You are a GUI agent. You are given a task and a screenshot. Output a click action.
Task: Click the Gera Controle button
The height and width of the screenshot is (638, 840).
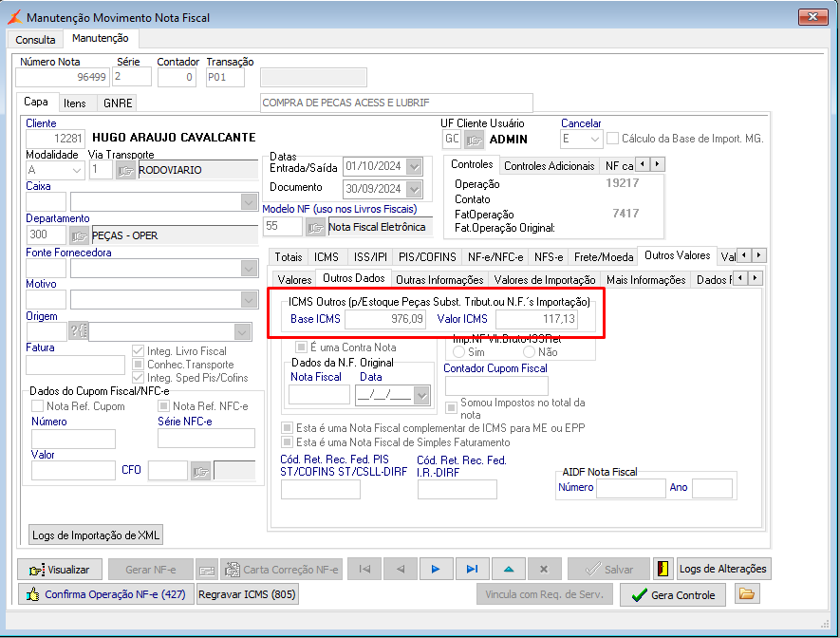click(673, 595)
